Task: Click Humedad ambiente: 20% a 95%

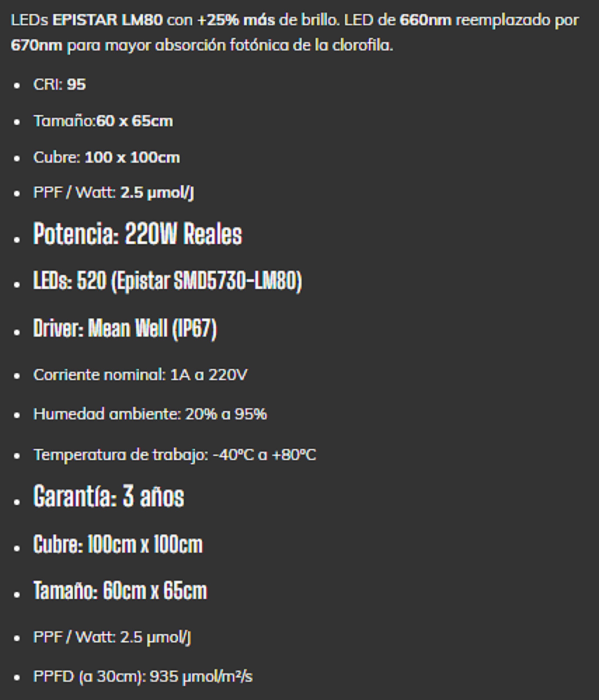Action: click(150, 414)
